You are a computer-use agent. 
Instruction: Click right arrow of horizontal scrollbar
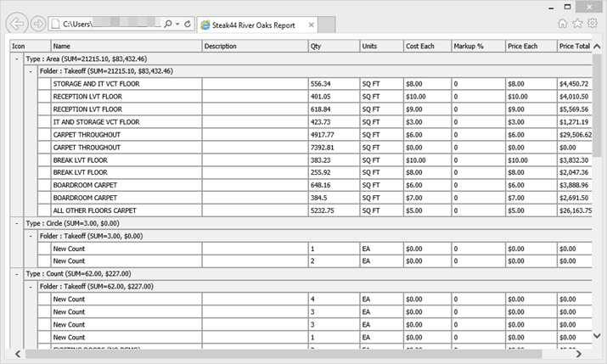(578, 354)
